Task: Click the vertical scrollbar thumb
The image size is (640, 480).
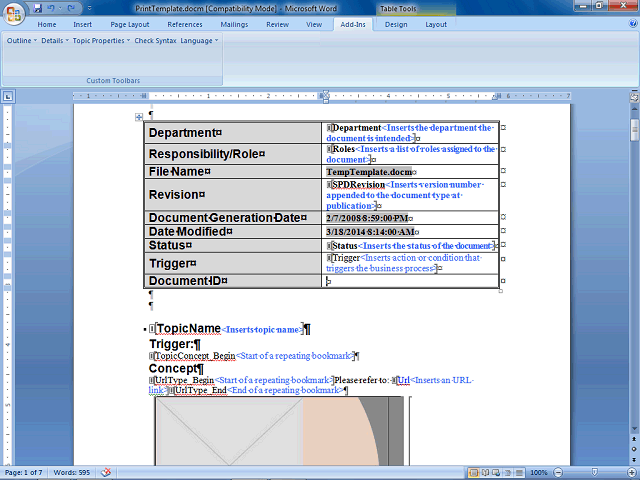Action: (634, 130)
